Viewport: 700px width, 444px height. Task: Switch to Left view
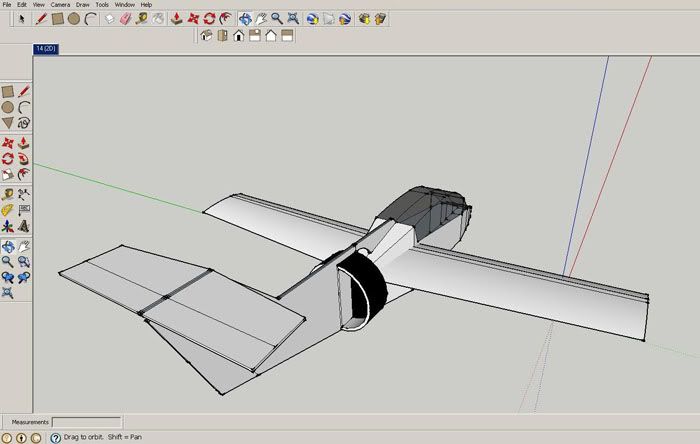coord(287,35)
